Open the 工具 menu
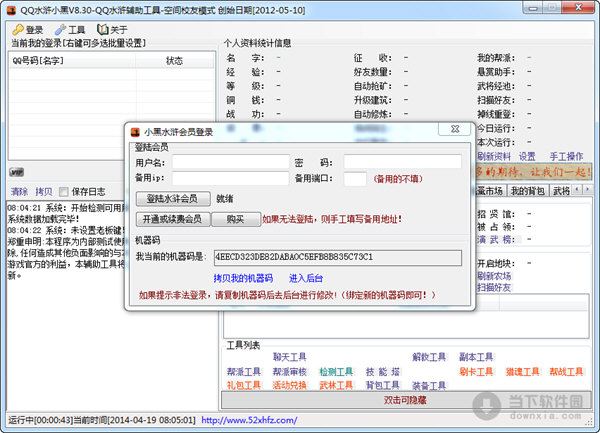This screenshot has width=600, height=433. (70, 30)
